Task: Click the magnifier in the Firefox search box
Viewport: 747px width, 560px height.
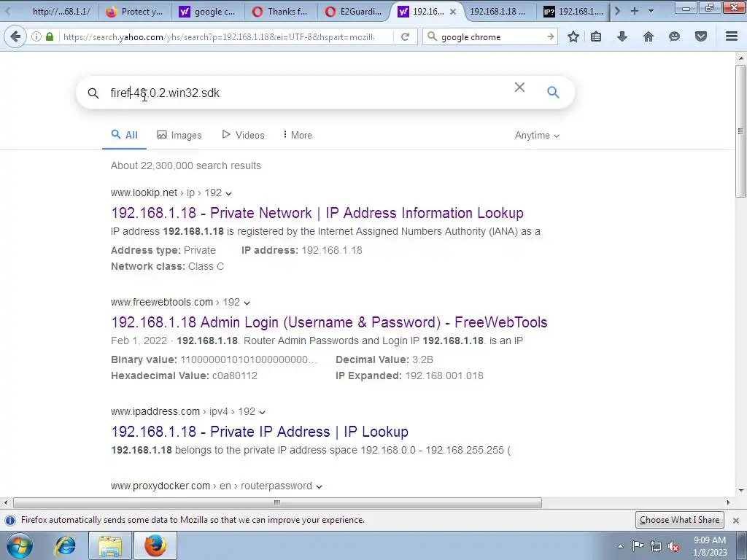Action: (x=432, y=36)
